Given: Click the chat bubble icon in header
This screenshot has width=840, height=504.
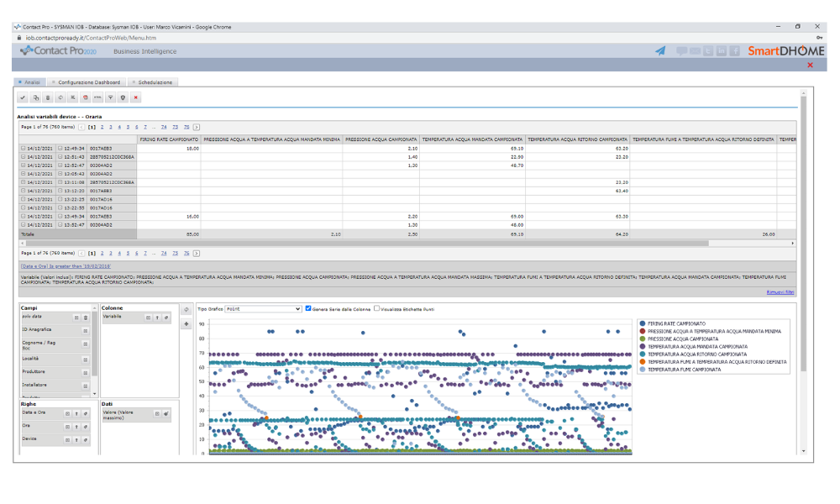Looking at the screenshot, I should tap(681, 51).
